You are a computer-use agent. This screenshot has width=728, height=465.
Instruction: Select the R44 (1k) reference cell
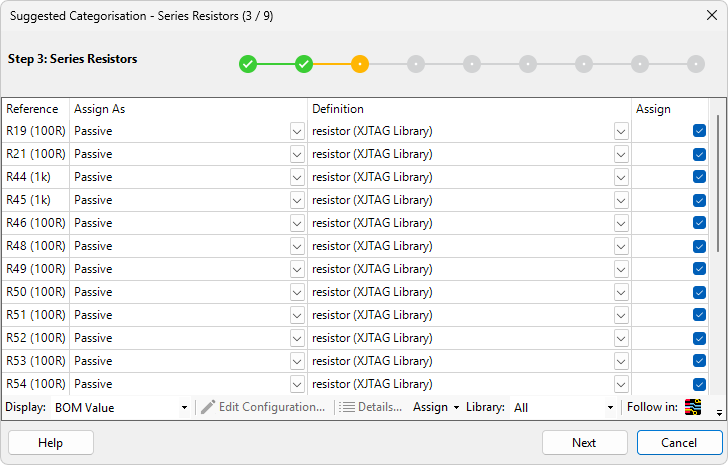pos(36,177)
